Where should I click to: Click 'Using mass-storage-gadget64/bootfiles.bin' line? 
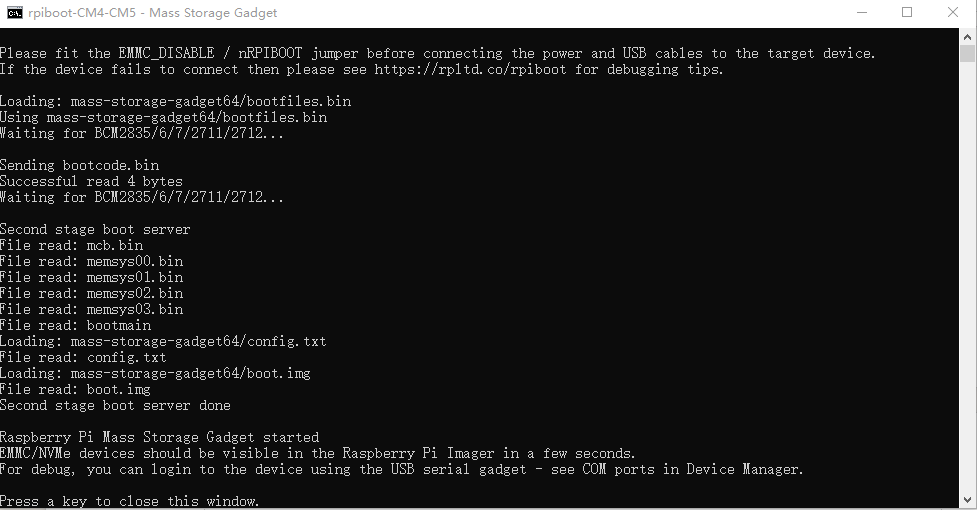tap(163, 117)
